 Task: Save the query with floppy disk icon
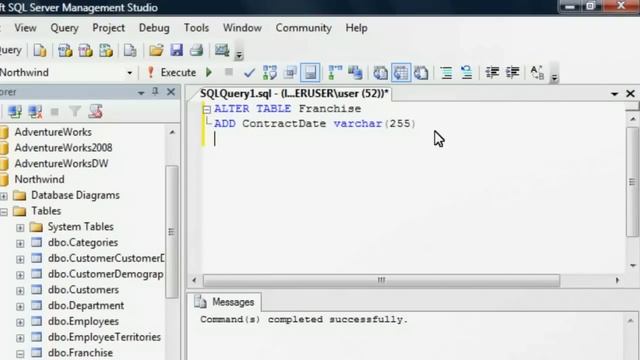click(x=176, y=50)
